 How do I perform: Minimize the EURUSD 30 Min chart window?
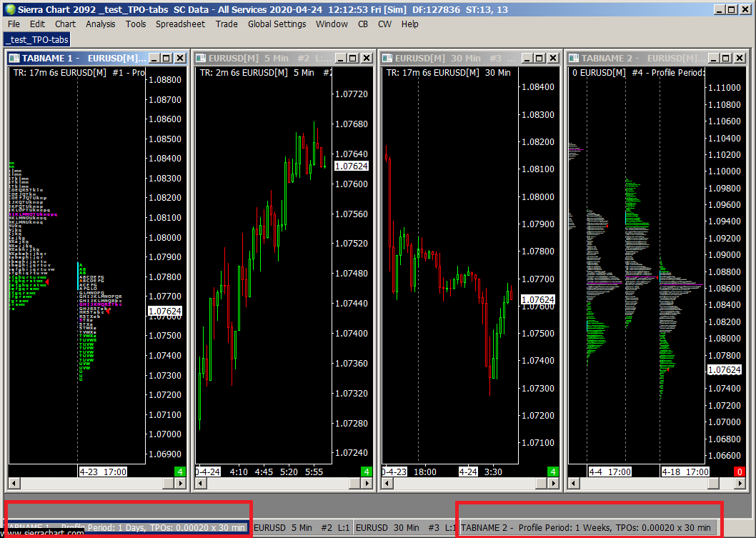527,59
